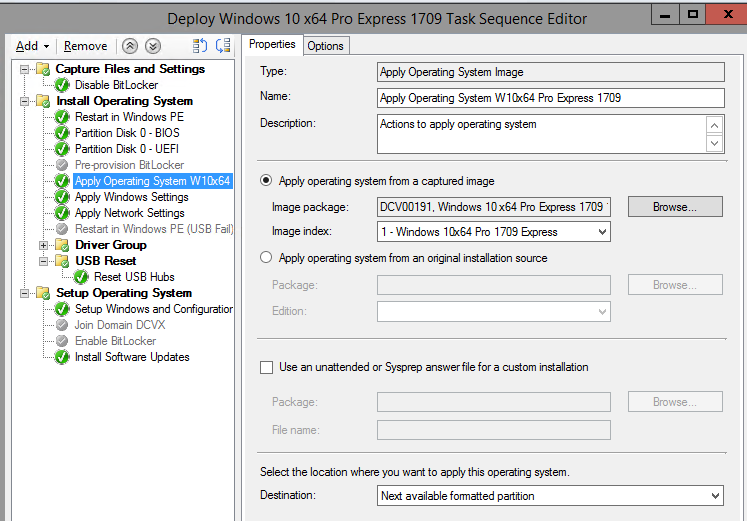
Task: Click the Driver Group folder icon
Action: (63, 245)
